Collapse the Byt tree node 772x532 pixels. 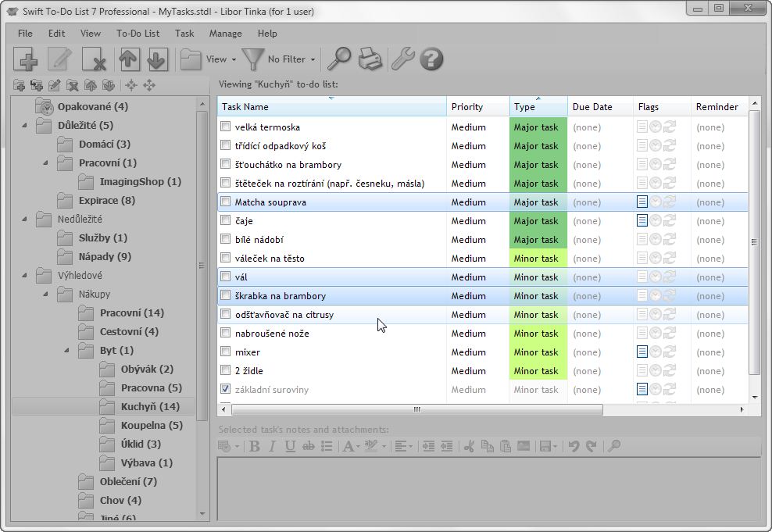point(66,351)
